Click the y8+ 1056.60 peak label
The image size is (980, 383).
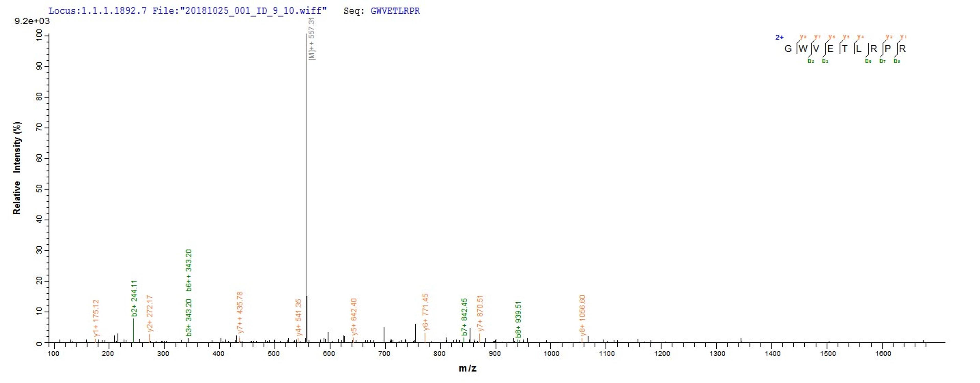582,316
